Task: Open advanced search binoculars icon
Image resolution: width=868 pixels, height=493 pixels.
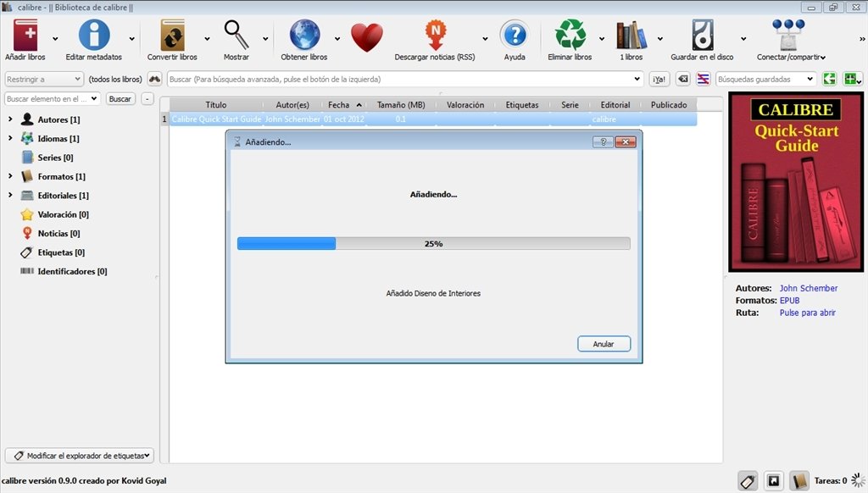Action: [x=154, y=79]
